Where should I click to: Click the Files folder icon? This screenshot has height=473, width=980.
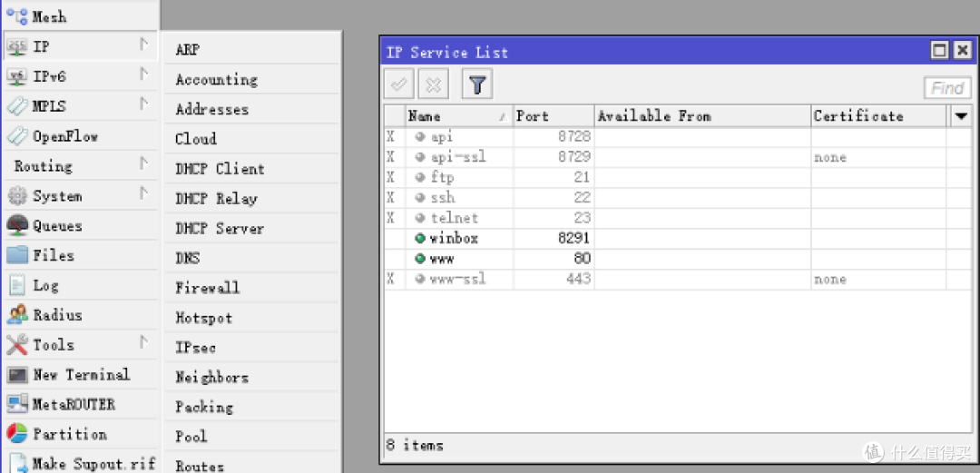coord(17,254)
